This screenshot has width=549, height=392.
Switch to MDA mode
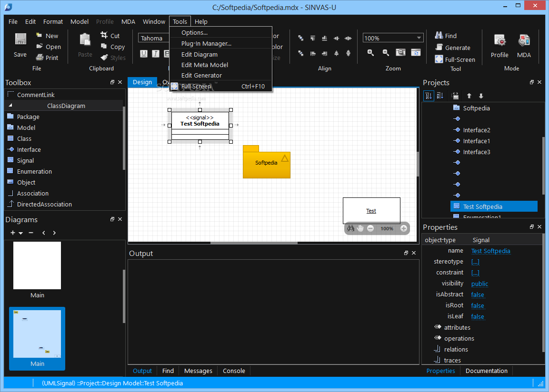524,46
